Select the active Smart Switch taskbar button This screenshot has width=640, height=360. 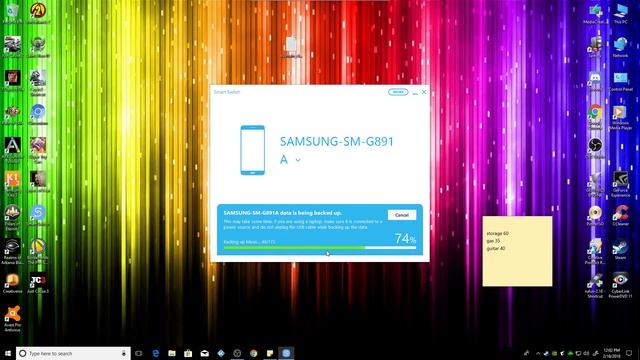point(286,353)
